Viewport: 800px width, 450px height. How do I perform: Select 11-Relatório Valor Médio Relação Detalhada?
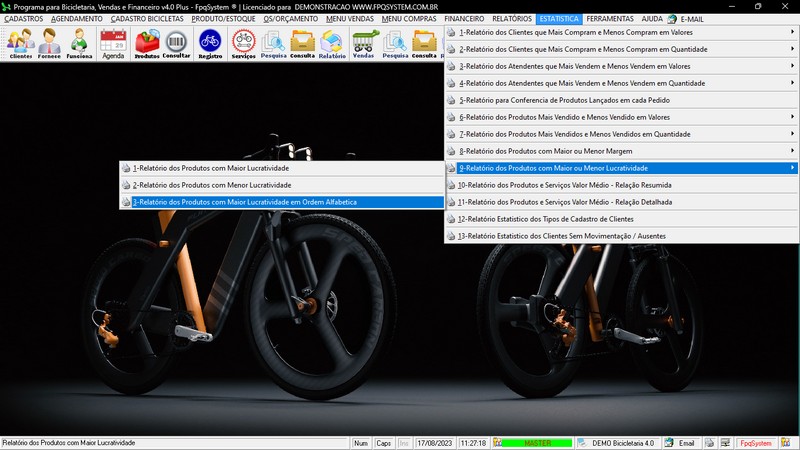tap(621, 202)
